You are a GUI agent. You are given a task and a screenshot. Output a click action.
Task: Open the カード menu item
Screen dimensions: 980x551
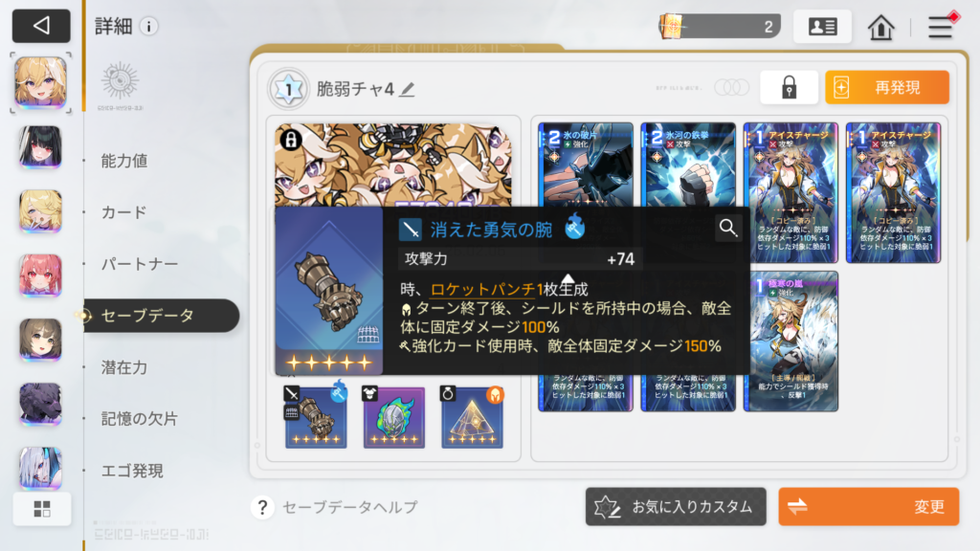click(x=123, y=212)
